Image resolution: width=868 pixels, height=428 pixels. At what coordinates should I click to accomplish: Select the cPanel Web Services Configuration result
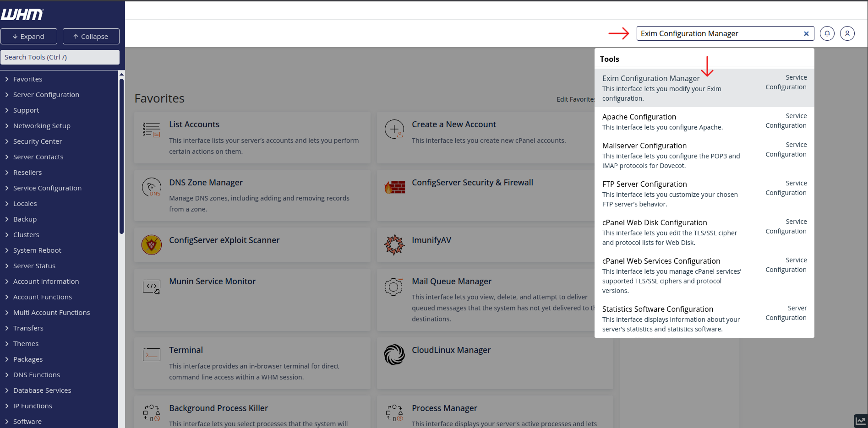point(704,275)
